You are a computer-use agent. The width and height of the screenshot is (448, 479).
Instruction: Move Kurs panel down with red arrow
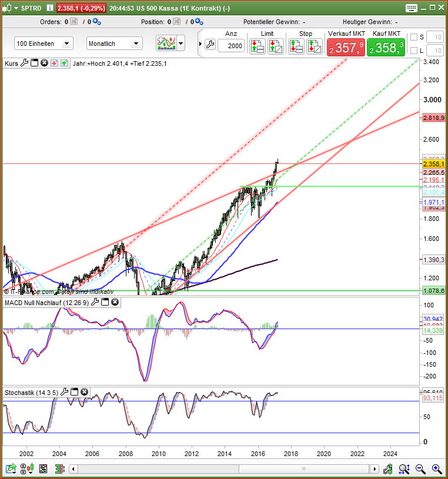point(55,63)
